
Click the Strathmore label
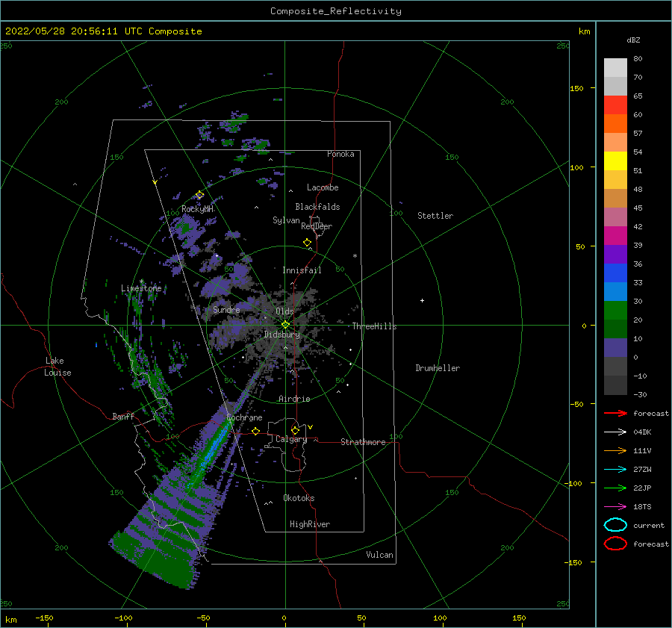363,442
